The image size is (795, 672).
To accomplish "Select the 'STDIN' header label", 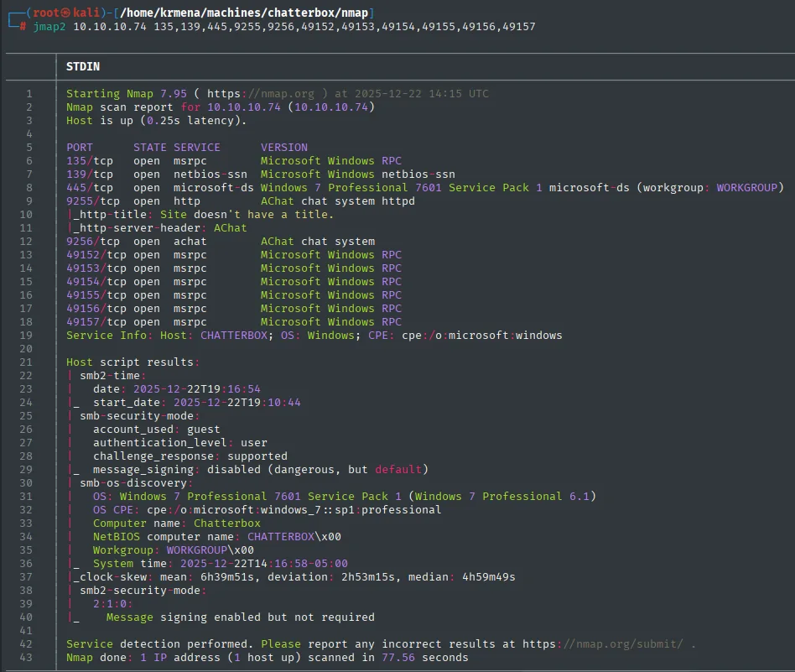I will [83, 66].
